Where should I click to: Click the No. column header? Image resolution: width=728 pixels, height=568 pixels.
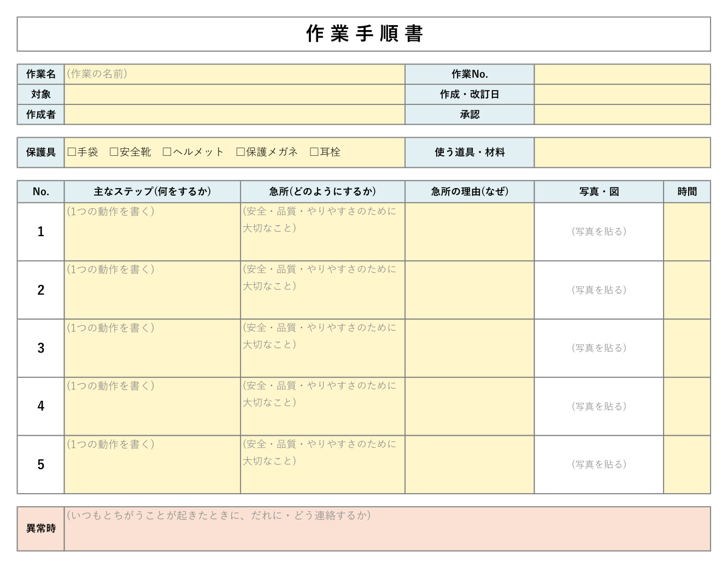point(41,192)
